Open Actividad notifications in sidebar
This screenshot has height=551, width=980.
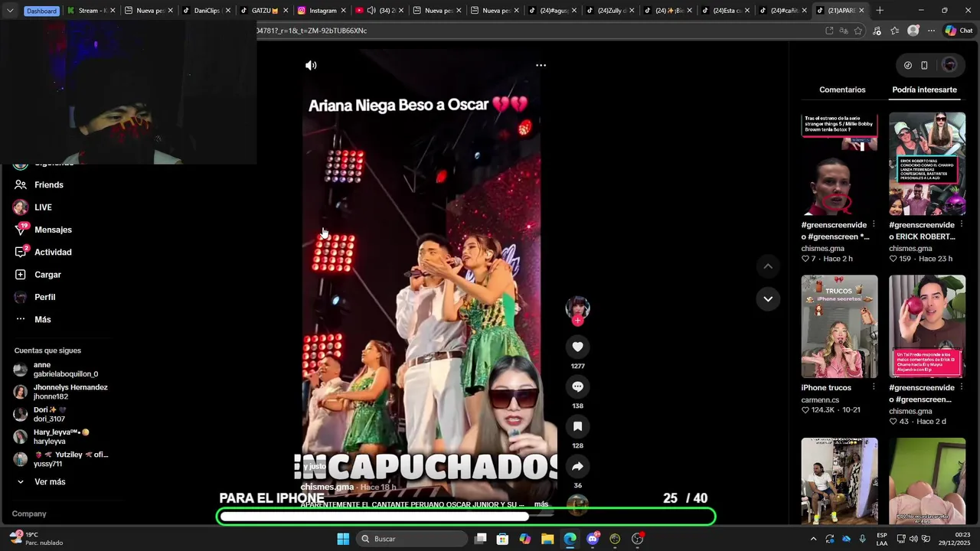(x=53, y=253)
